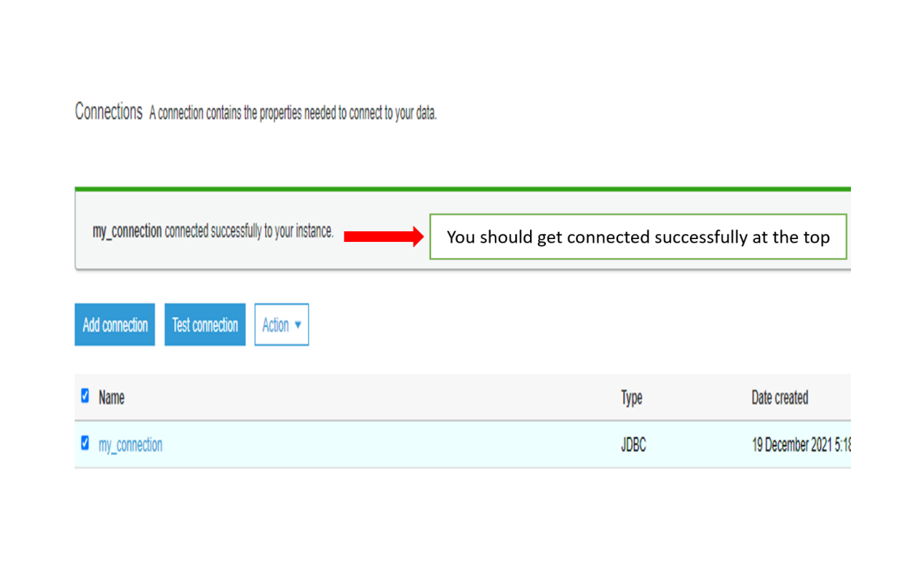Screen dimensions: 924x587
Task: Sort by the Type column header
Action: click(632, 398)
